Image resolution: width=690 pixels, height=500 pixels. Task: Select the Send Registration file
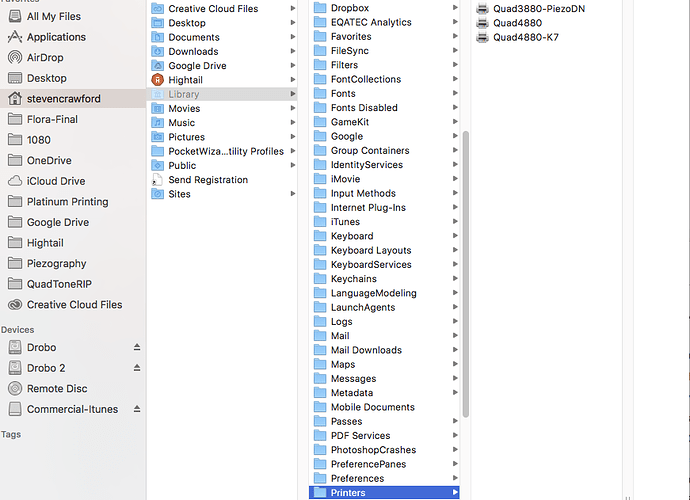[x=208, y=180]
